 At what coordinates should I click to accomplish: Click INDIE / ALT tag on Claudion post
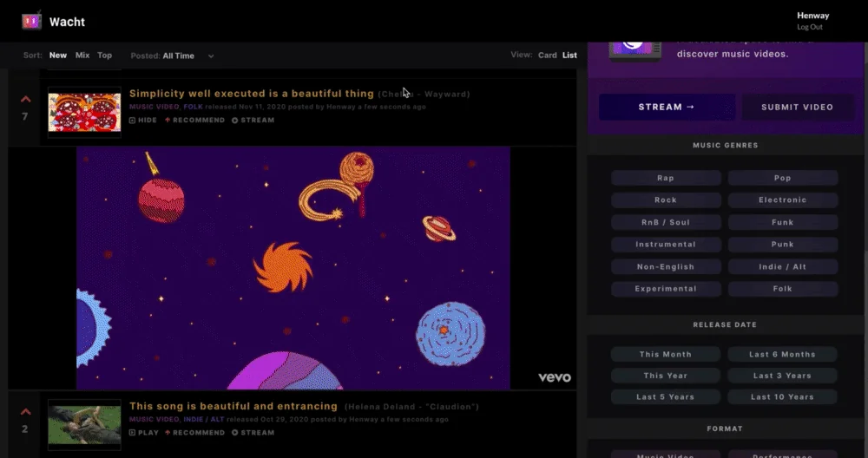click(204, 419)
